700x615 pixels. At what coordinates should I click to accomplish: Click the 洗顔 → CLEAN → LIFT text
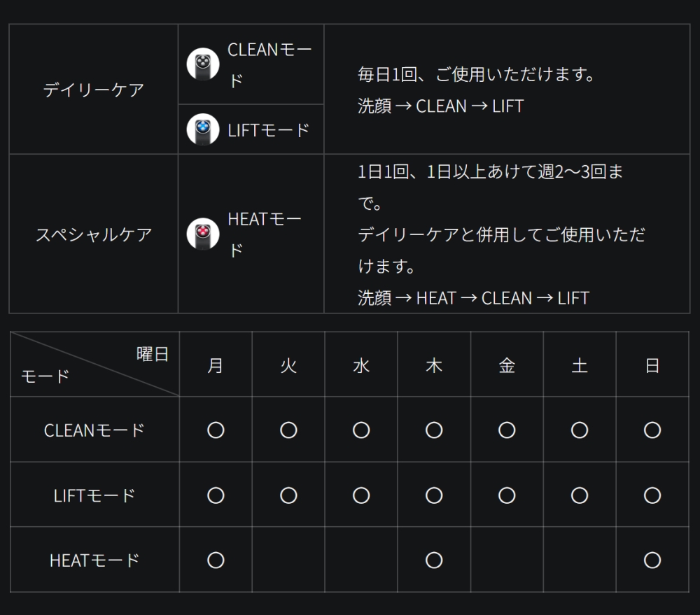[x=440, y=106]
